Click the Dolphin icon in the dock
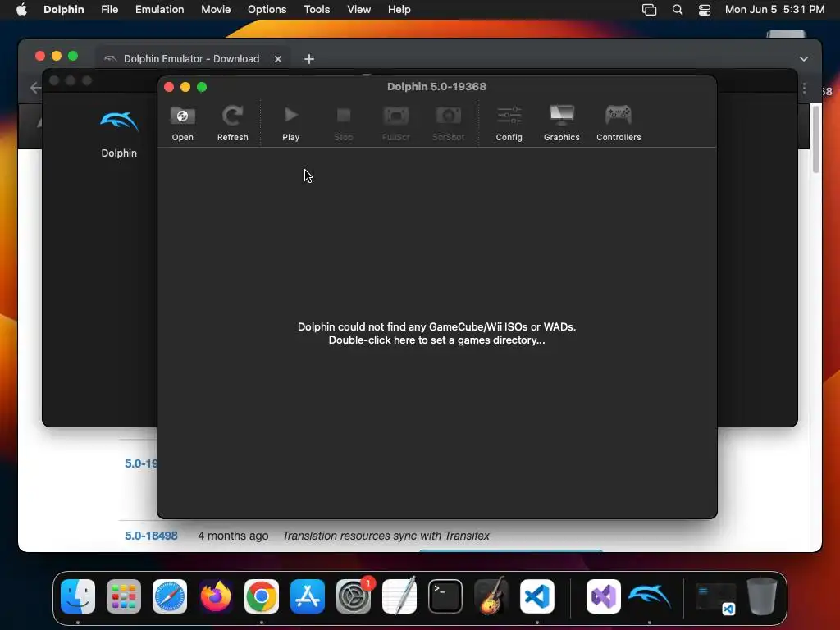The height and width of the screenshot is (630, 840). pyautogui.click(x=650, y=596)
